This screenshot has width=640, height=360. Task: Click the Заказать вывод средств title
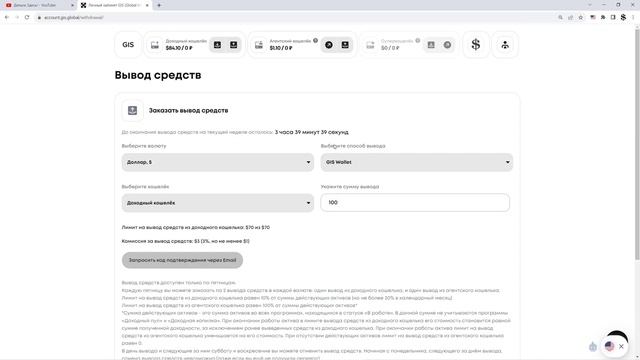click(188, 111)
